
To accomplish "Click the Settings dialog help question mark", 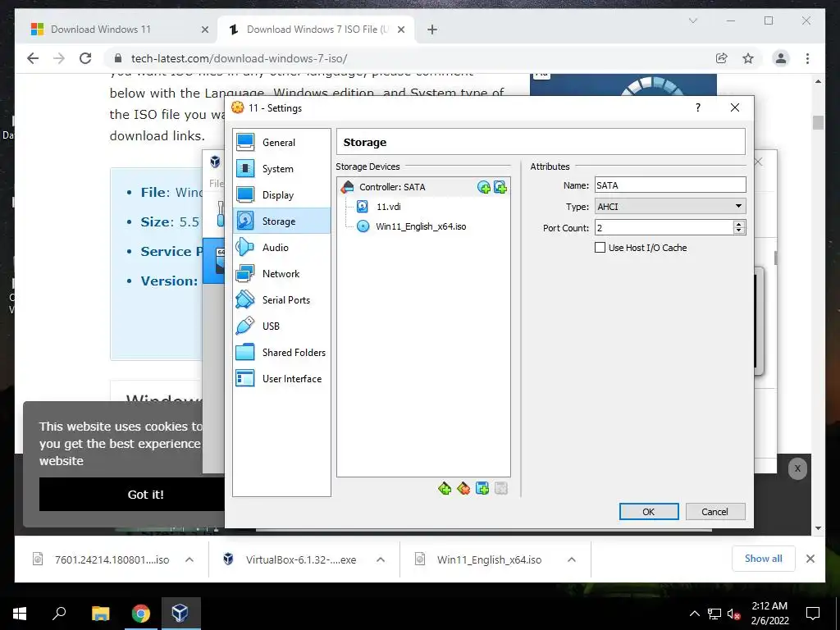I will [x=697, y=107].
